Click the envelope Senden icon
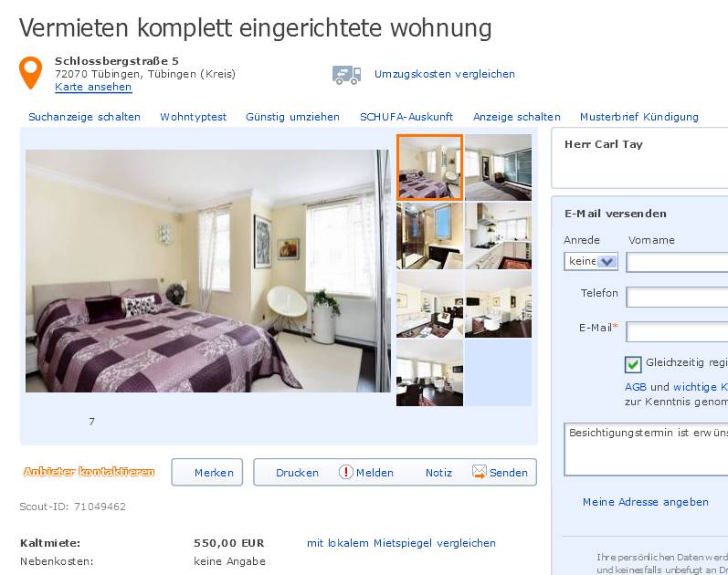The width and height of the screenshot is (728, 575). click(x=480, y=472)
